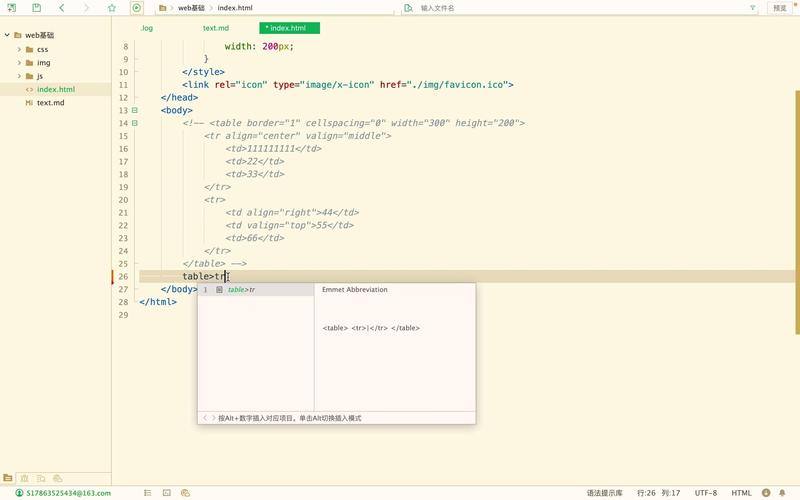Fold the body tag at line 13

pyautogui.click(x=135, y=111)
